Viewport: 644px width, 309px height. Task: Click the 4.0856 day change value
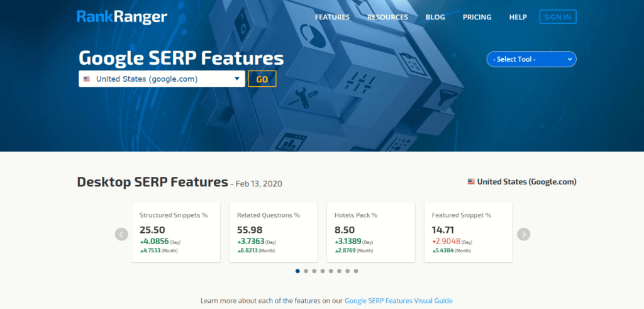click(x=155, y=242)
